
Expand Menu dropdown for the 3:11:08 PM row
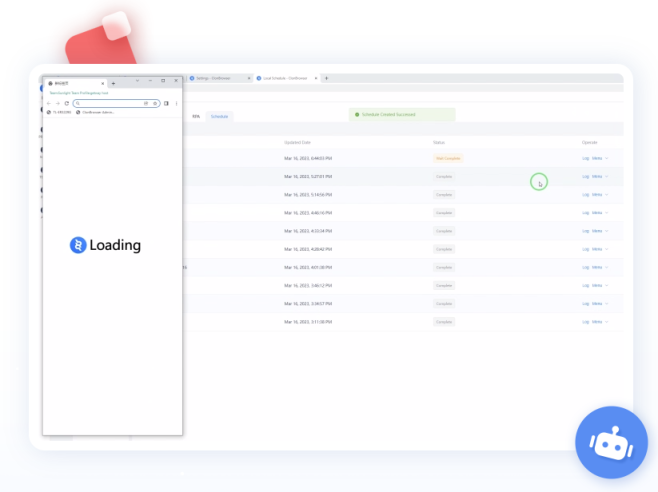[600, 322]
